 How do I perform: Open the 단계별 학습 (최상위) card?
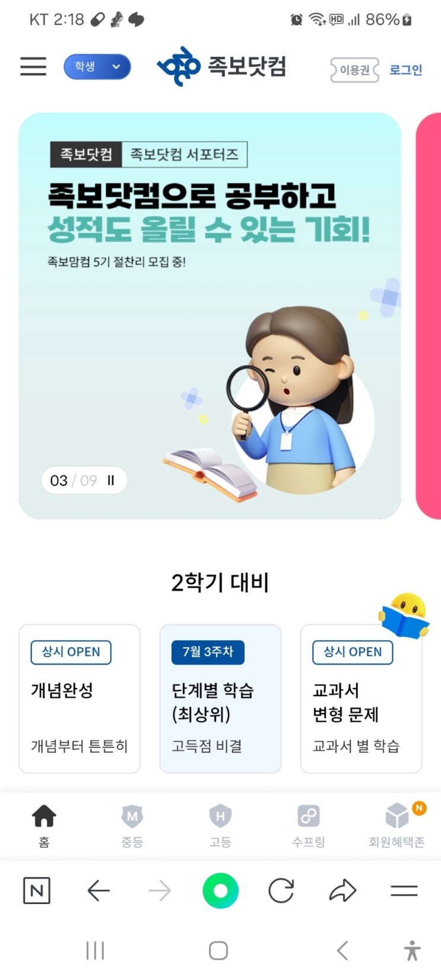(x=220, y=699)
